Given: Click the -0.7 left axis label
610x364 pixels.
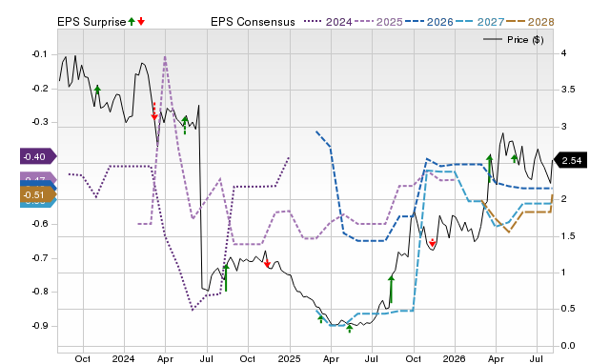Looking at the screenshot, I should (x=39, y=258).
